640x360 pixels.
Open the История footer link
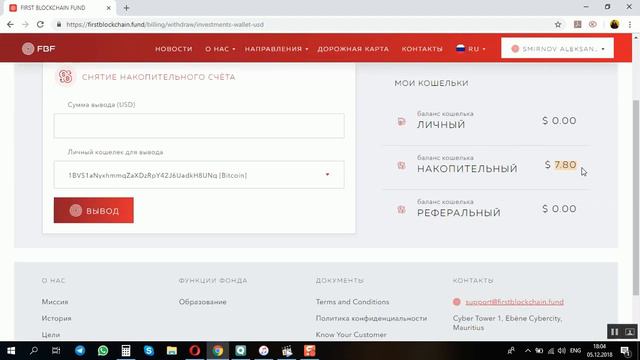(56, 318)
